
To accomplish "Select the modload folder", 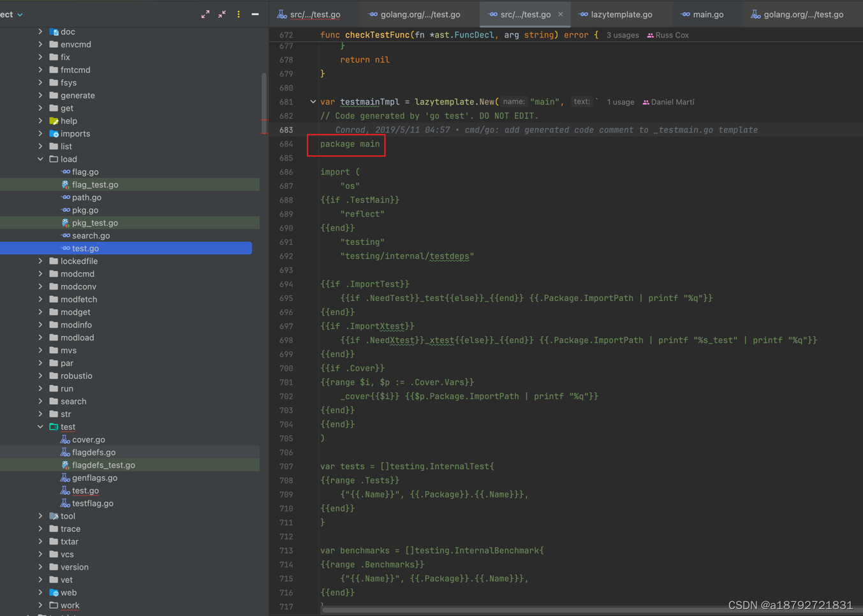I will (x=77, y=337).
